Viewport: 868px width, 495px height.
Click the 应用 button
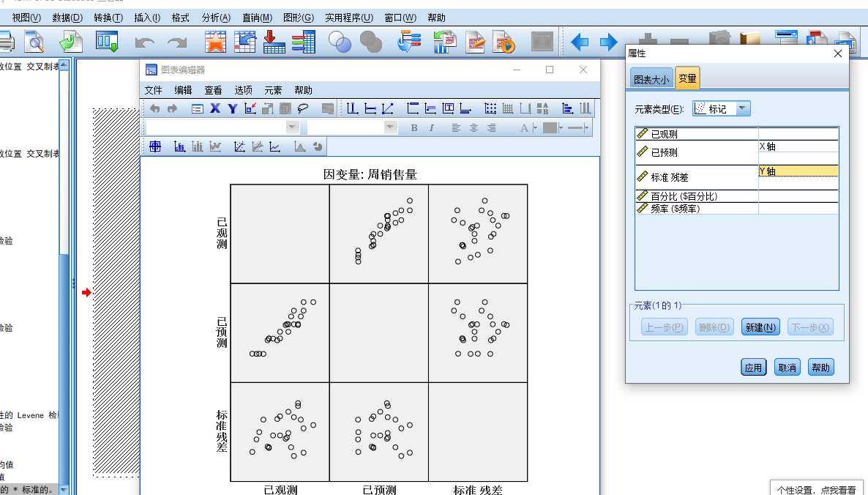coord(753,367)
